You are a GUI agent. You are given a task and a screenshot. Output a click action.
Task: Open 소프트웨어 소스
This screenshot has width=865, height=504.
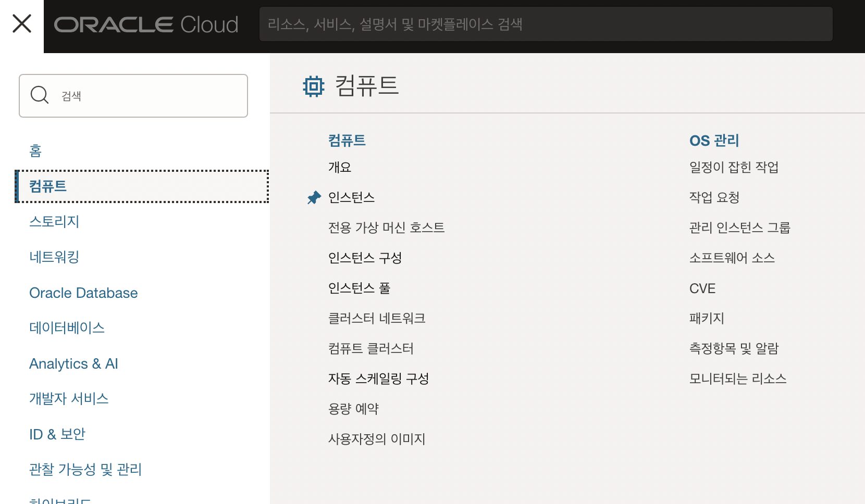point(732,258)
